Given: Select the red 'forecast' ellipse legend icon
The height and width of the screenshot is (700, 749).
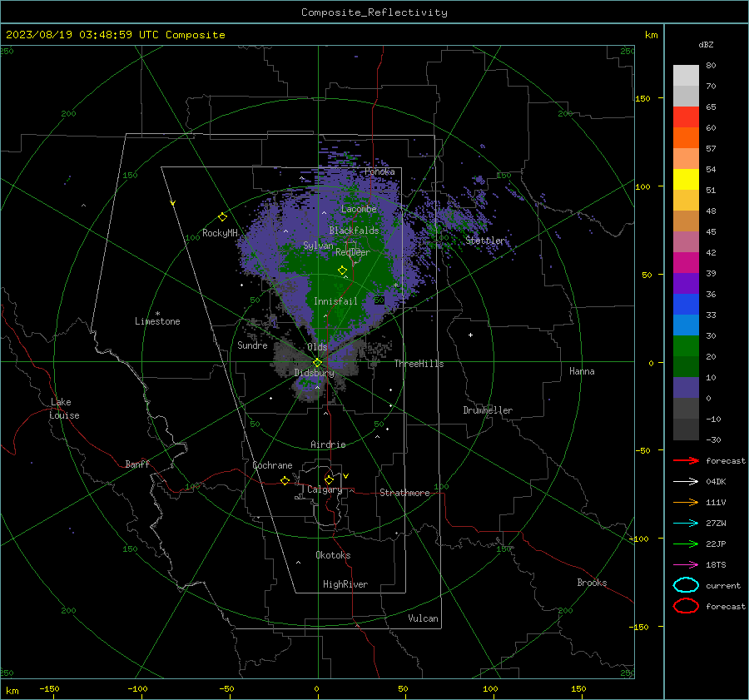Looking at the screenshot, I should pyautogui.click(x=686, y=606).
